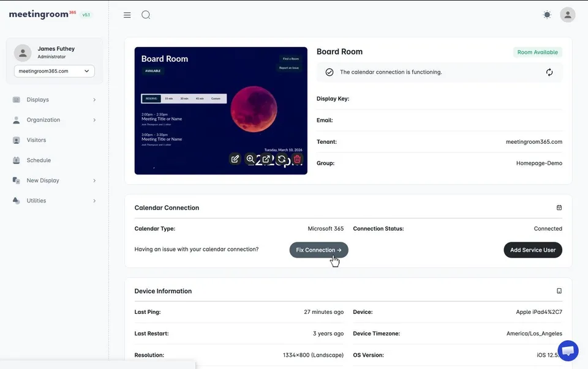Click the checkmark icon next to the calendar status
588x369 pixels.
330,72
